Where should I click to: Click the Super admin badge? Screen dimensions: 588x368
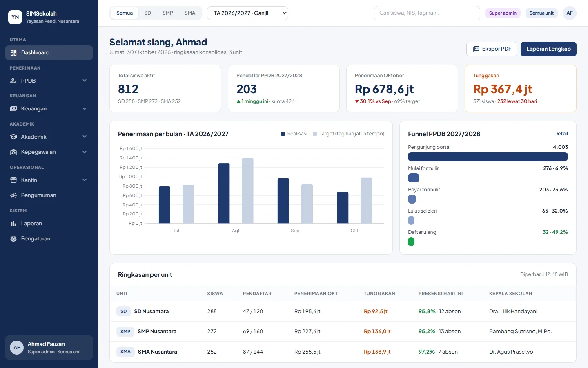[503, 13]
